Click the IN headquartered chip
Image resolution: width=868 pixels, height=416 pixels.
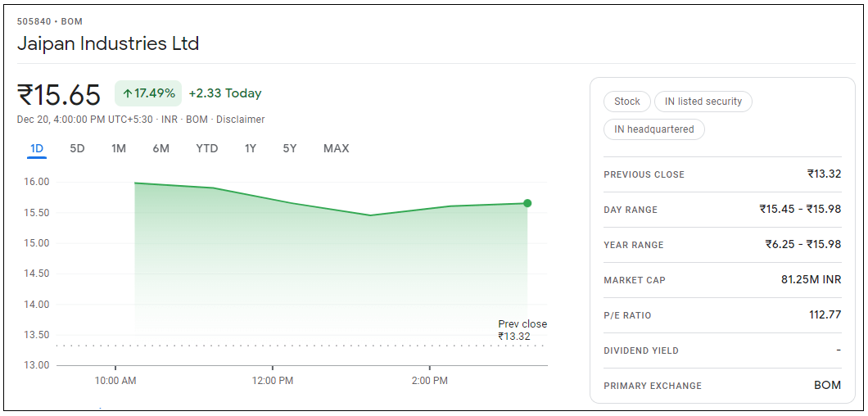654,129
